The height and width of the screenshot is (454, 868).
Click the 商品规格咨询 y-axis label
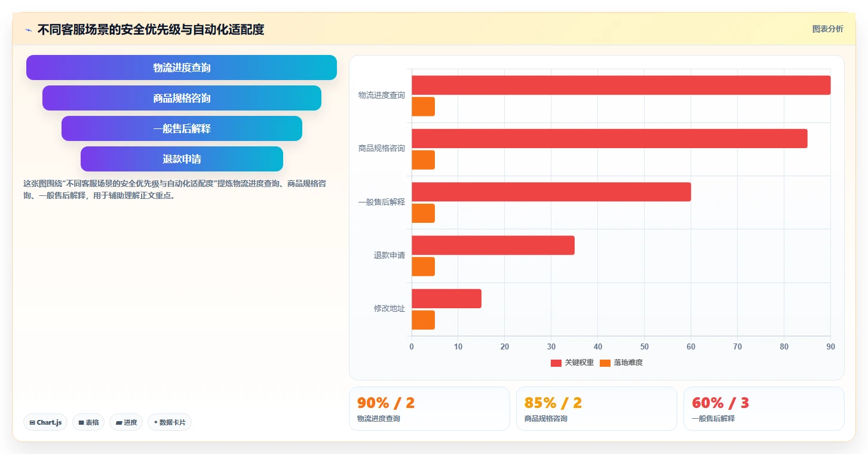[x=381, y=148]
